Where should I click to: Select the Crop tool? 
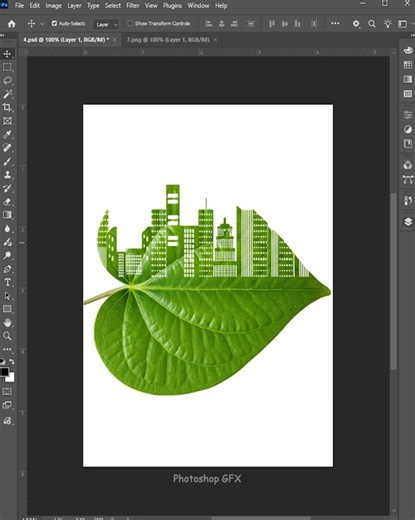tap(7, 107)
